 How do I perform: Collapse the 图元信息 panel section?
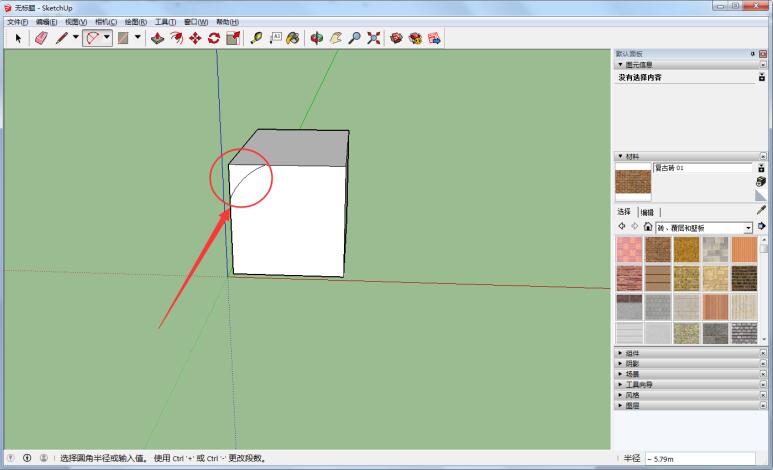[x=620, y=65]
